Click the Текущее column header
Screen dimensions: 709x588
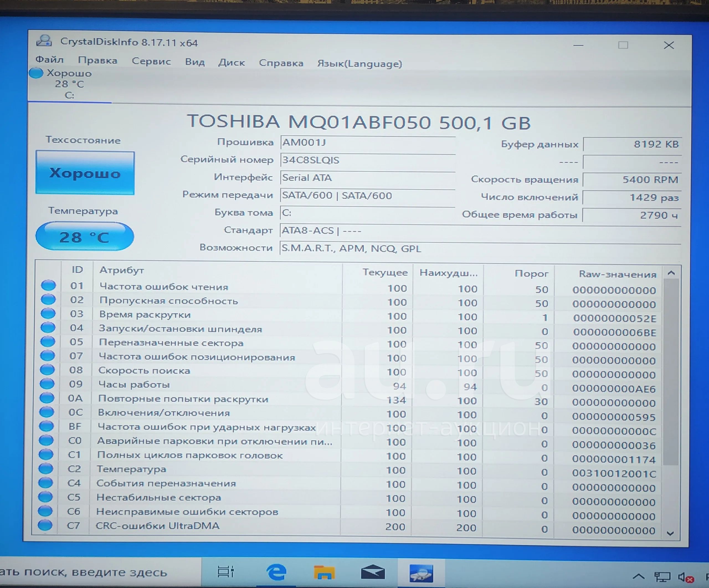[x=377, y=272]
